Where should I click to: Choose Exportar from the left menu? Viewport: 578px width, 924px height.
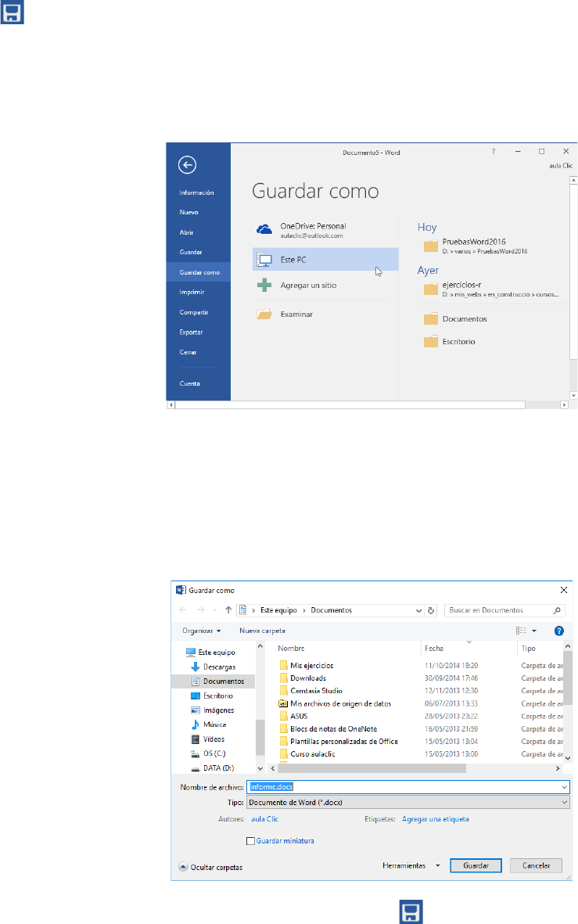[x=192, y=332]
